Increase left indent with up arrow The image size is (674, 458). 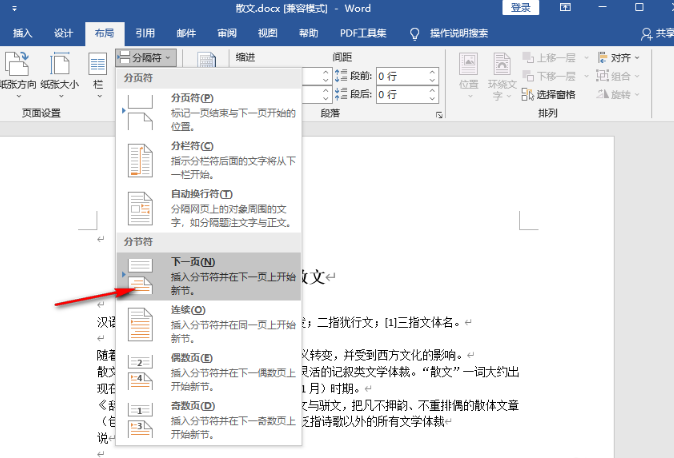(x=326, y=72)
